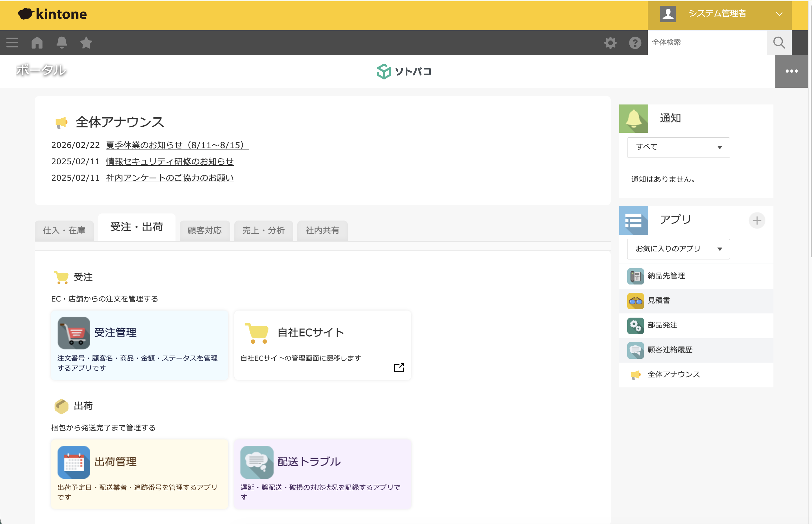
Task: Open the 出荷管理 app title
Action: (x=115, y=462)
